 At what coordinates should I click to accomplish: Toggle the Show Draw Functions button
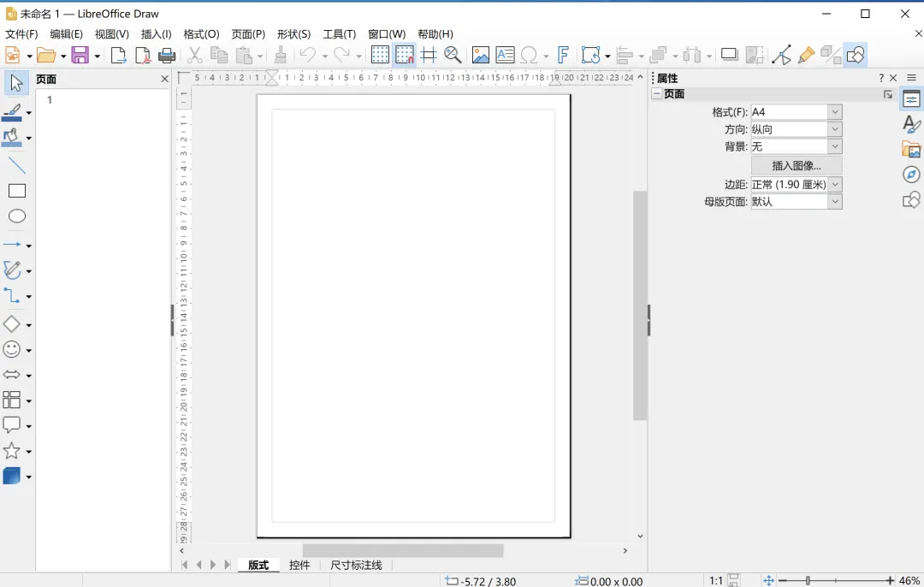click(855, 56)
